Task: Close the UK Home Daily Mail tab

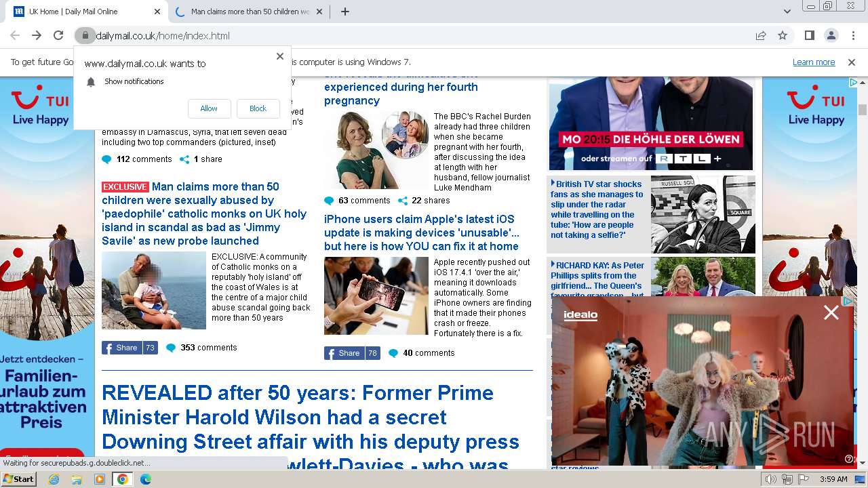Action: [157, 12]
